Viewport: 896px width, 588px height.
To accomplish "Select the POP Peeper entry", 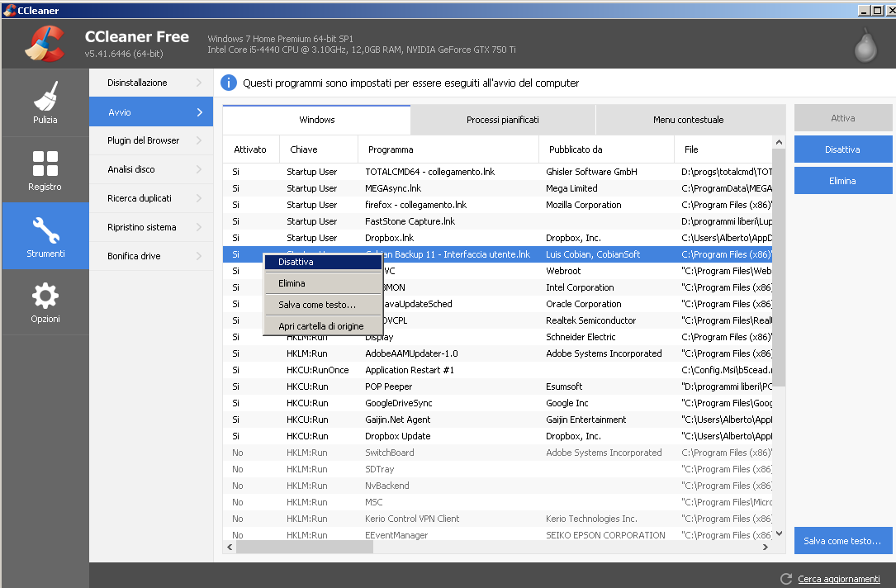I will click(497, 386).
